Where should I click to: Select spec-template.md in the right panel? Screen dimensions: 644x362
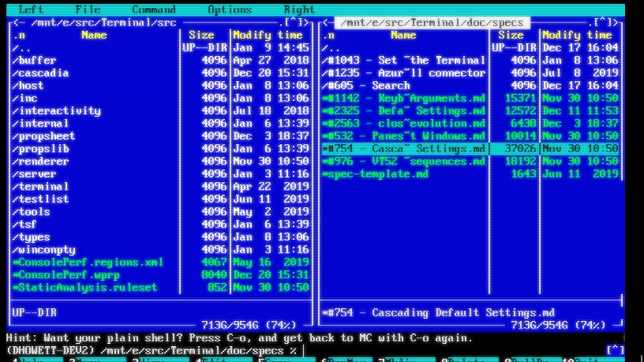click(376, 174)
